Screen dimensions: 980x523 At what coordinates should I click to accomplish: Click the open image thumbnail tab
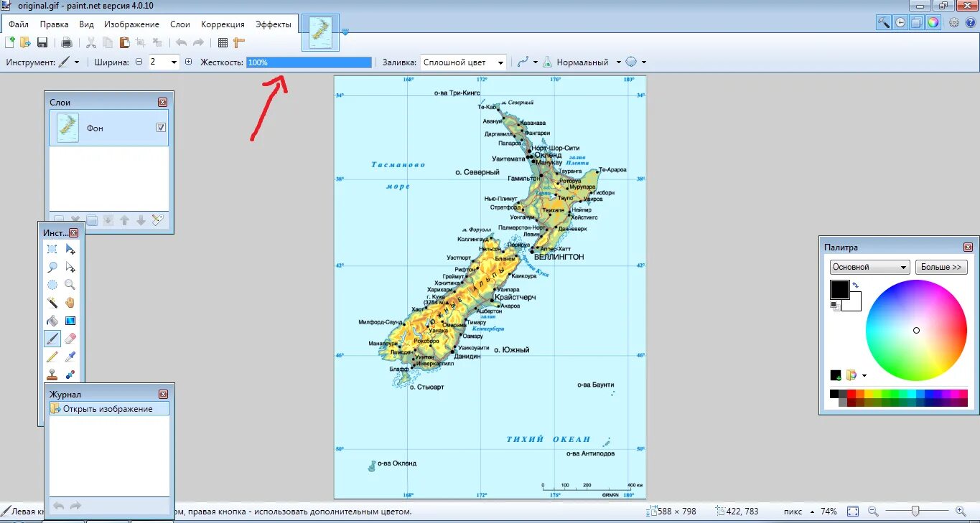pyautogui.click(x=321, y=32)
